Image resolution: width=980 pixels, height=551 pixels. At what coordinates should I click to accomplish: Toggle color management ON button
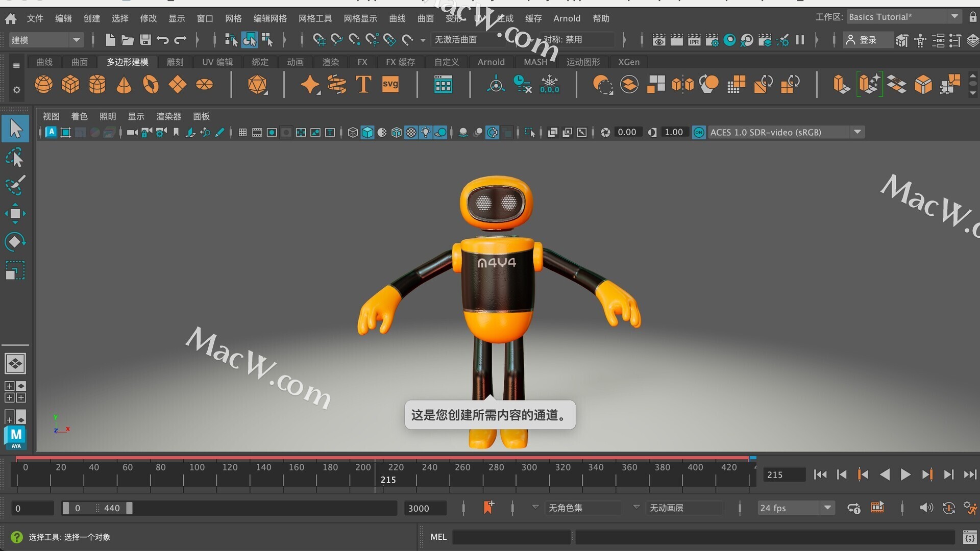[x=699, y=133]
